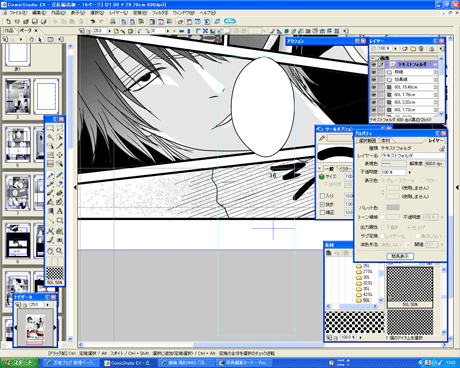Click the delete layer trash icon in Layers panel
Screen dimensions: 460x368
click(421, 49)
